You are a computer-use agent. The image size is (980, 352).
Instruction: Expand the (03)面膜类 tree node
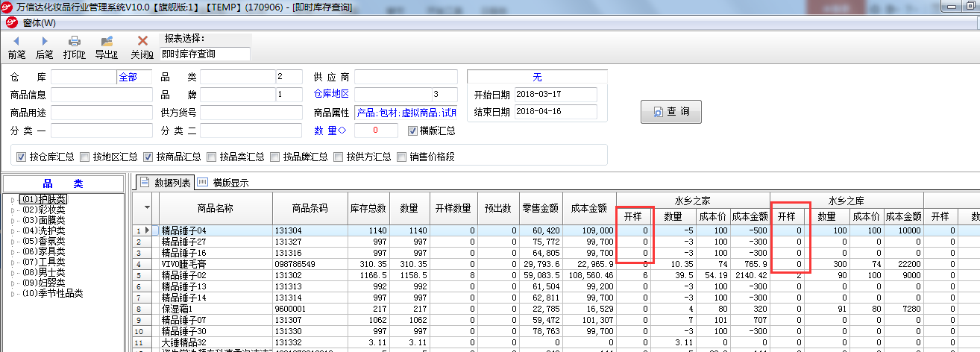pos(12,220)
